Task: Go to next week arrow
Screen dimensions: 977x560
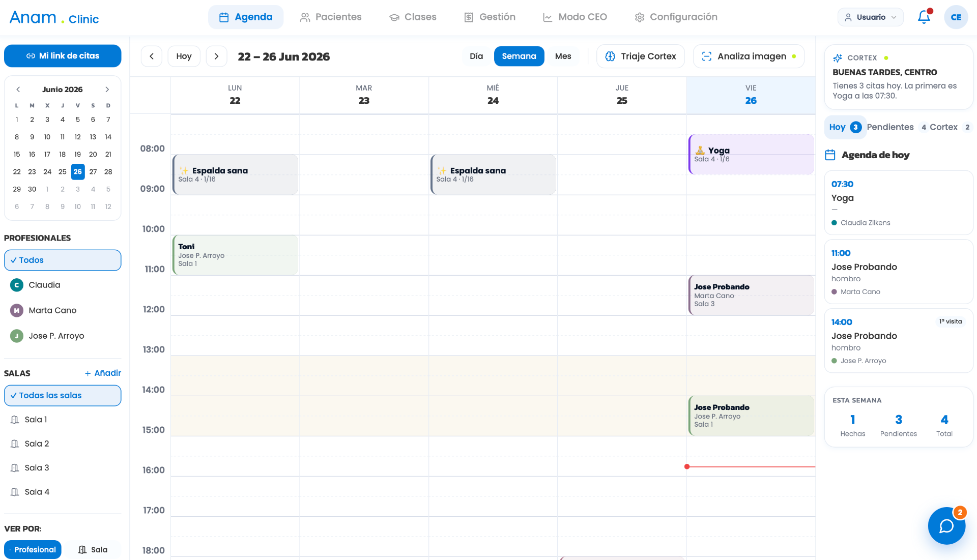Action: point(216,56)
